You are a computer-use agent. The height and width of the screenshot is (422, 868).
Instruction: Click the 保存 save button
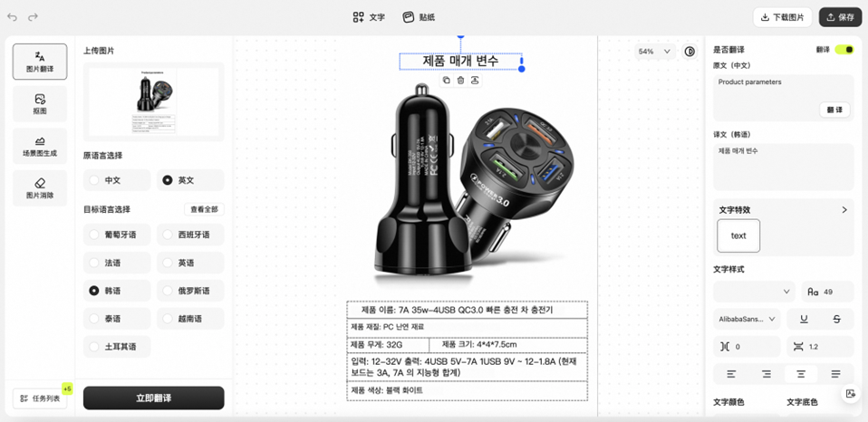[840, 17]
